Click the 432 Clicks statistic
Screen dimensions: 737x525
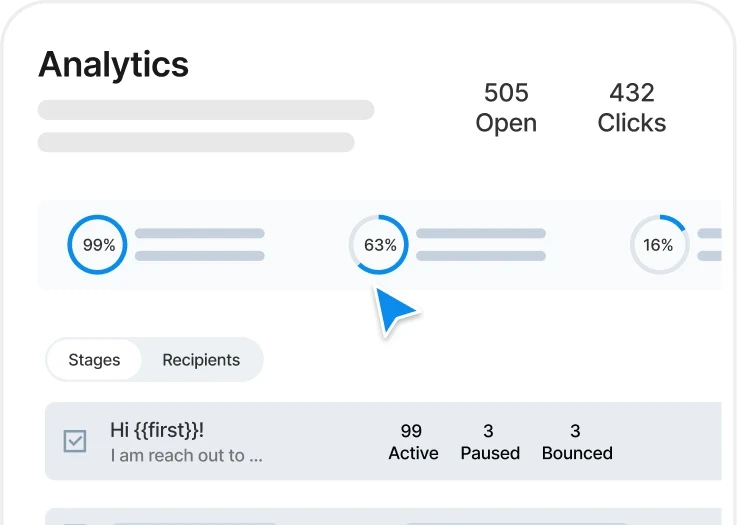(631, 108)
